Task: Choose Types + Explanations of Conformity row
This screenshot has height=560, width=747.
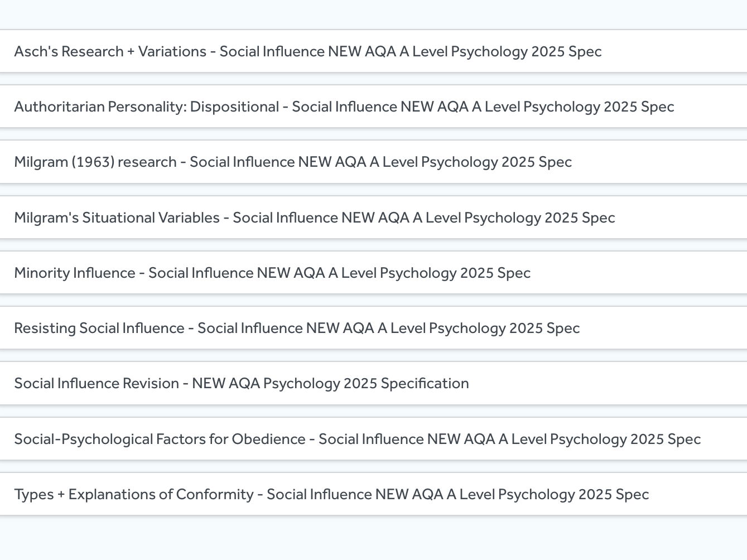Action: pyautogui.click(x=373, y=494)
